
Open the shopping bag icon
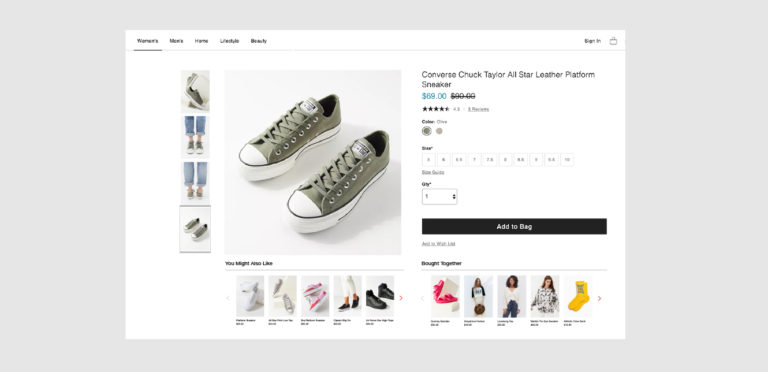point(613,41)
